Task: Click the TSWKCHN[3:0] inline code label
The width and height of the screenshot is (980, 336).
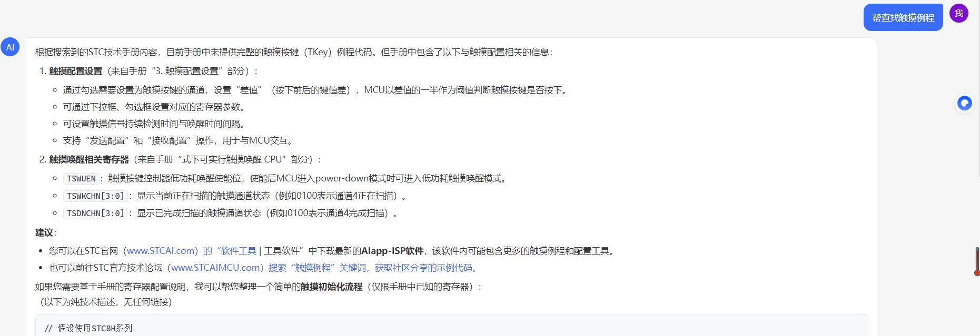Action: pyautogui.click(x=95, y=196)
